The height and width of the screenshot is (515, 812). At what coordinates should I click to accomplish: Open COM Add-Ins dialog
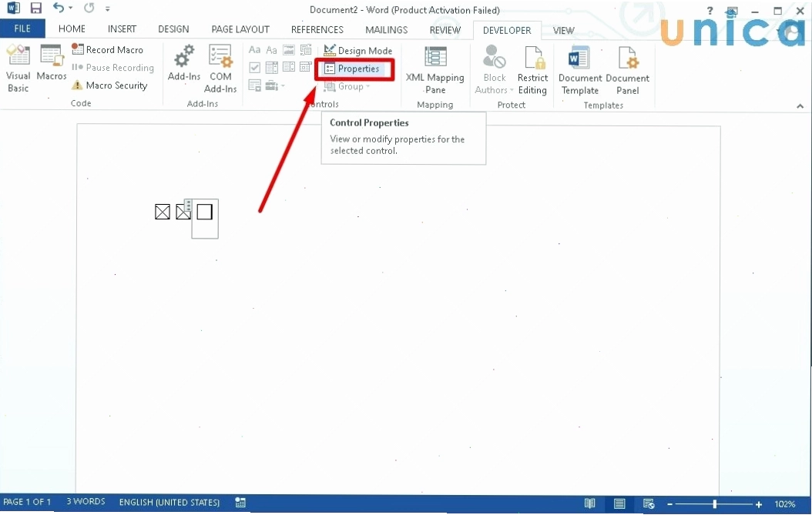220,69
